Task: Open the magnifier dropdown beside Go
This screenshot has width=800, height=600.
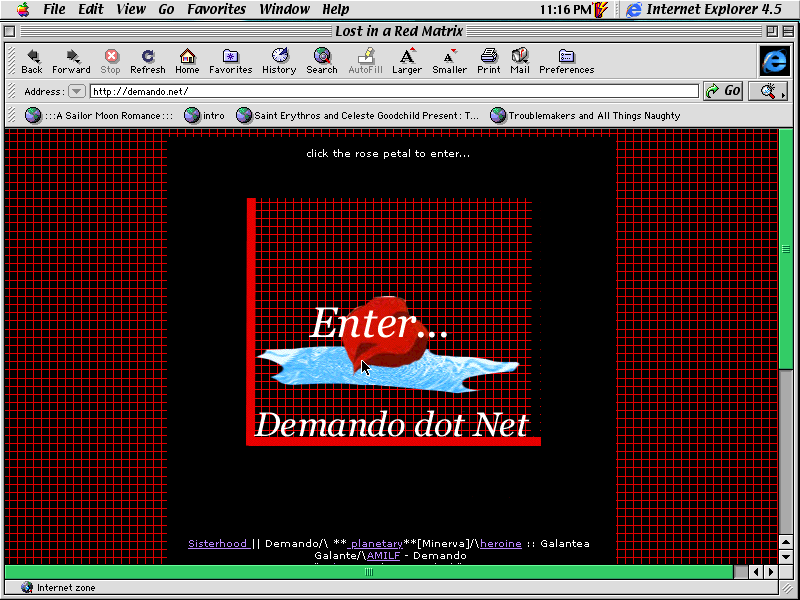Action: [767, 91]
